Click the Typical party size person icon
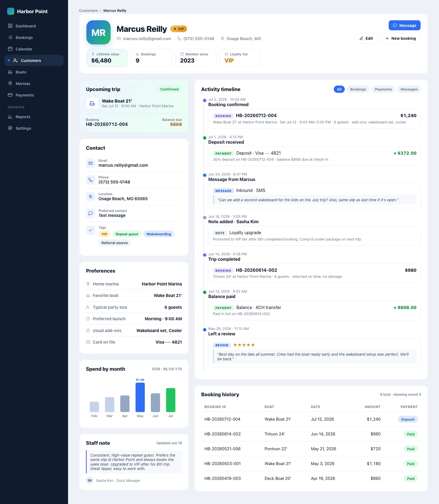Viewport: 439px width, 504px height. point(88,307)
